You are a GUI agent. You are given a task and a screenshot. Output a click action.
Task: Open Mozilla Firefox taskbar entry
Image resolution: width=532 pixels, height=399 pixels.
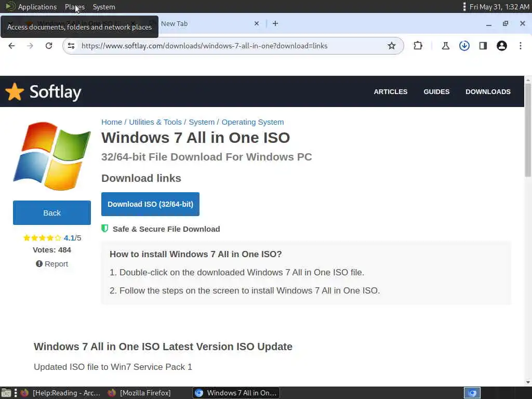(x=140, y=393)
